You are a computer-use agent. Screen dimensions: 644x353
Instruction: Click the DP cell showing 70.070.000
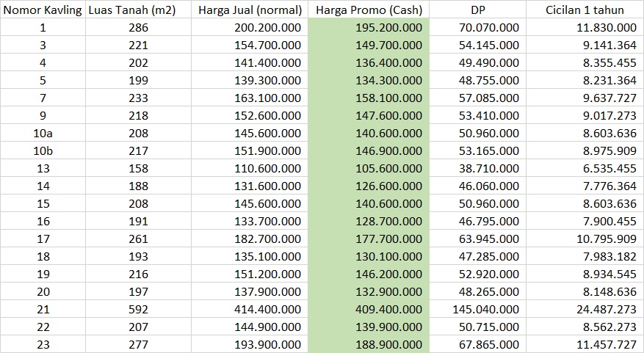click(477, 28)
